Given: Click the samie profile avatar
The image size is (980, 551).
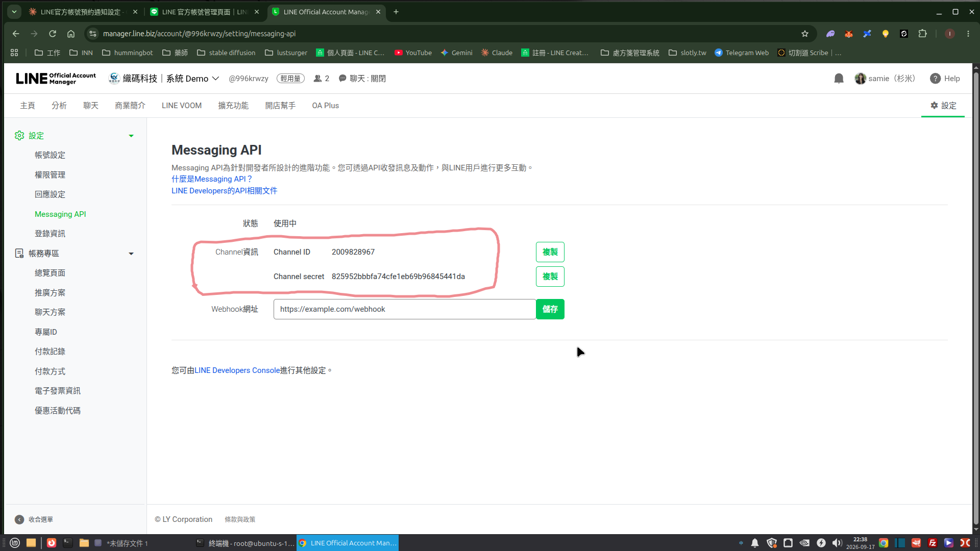Looking at the screenshot, I should 860,79.
